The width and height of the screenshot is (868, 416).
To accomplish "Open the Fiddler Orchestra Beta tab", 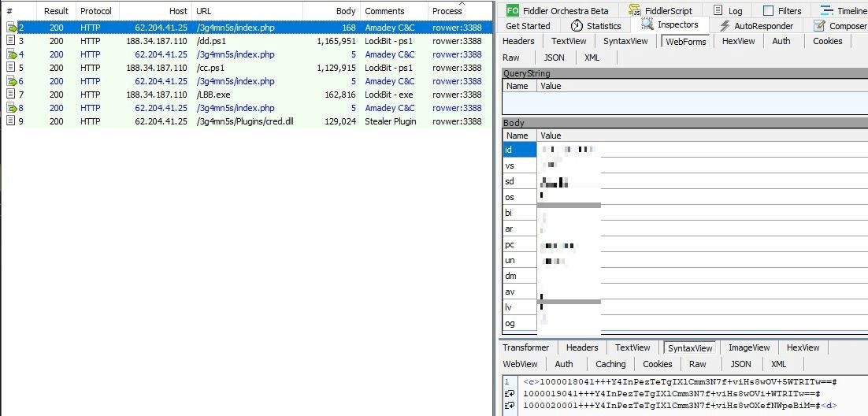I will [x=558, y=10].
